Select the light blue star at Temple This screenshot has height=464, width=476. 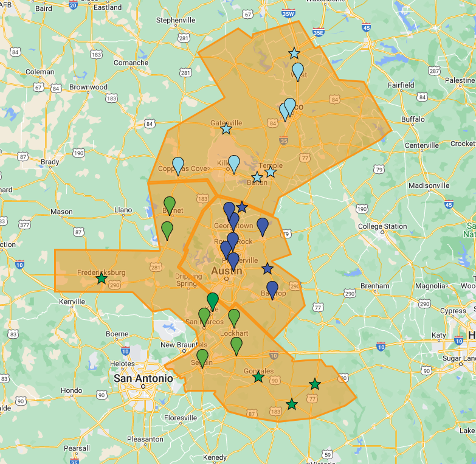click(271, 172)
